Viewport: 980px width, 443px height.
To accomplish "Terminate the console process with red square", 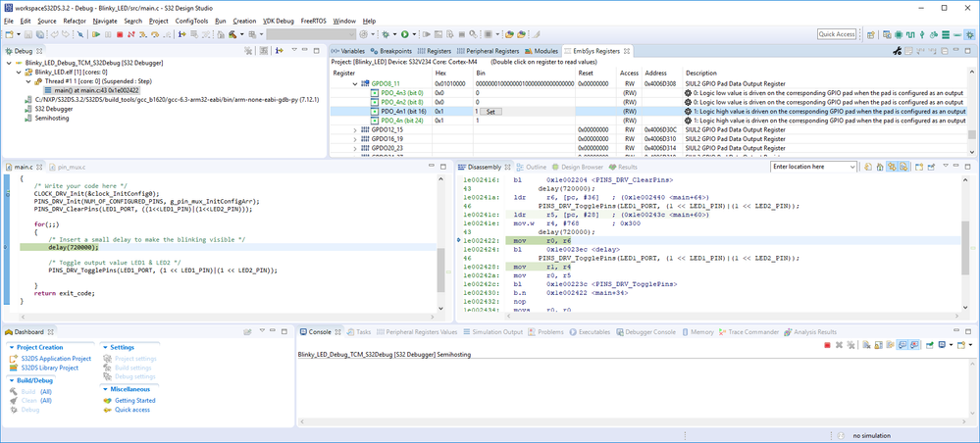I will point(827,345).
